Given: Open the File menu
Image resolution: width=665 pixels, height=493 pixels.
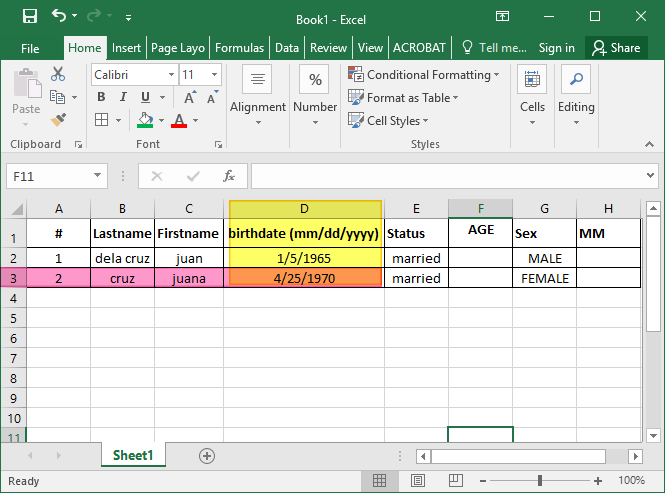Looking at the screenshot, I should (30, 48).
